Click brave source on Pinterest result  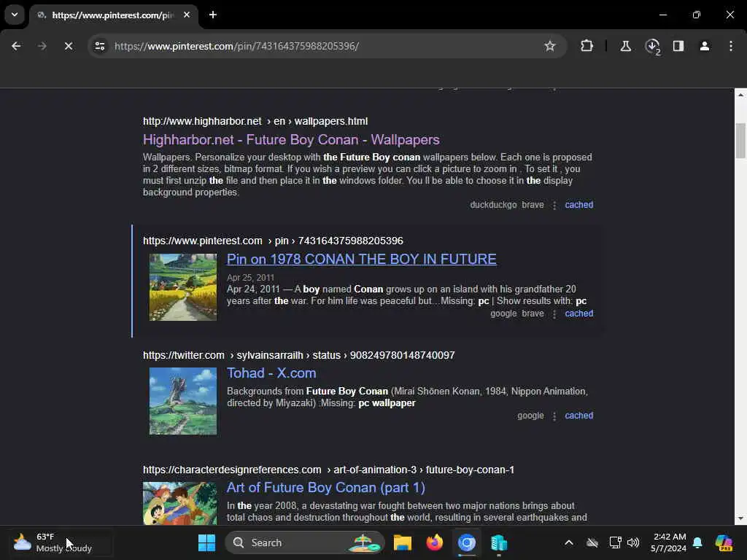pyautogui.click(x=533, y=314)
